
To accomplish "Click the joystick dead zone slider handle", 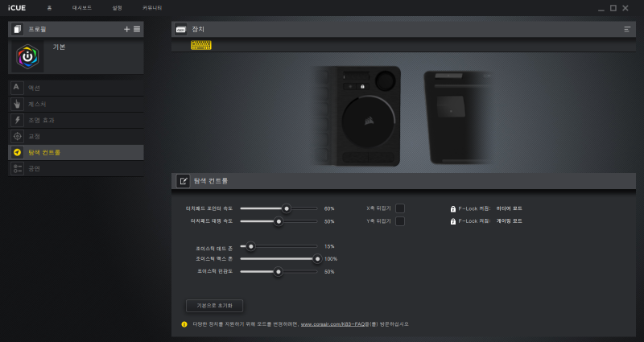I will (x=250, y=246).
